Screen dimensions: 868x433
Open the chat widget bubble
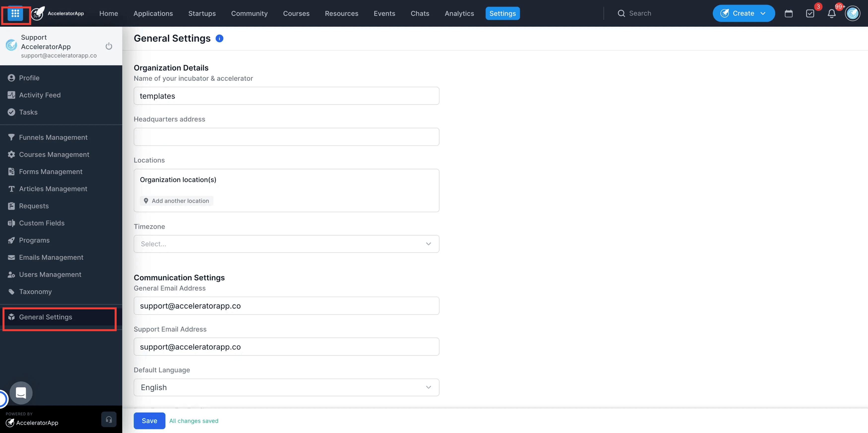pyautogui.click(x=21, y=393)
